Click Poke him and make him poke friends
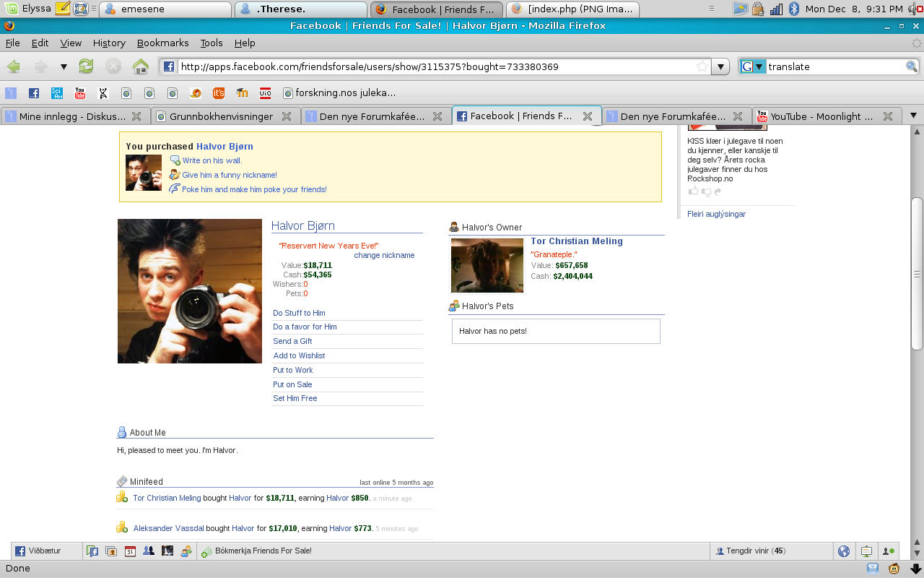This screenshot has width=924, height=578. click(254, 189)
